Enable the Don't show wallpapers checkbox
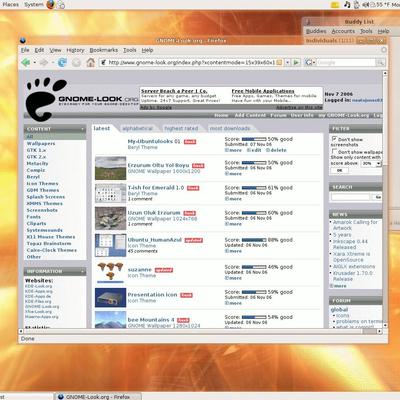The image size is (400, 400). 334,151
